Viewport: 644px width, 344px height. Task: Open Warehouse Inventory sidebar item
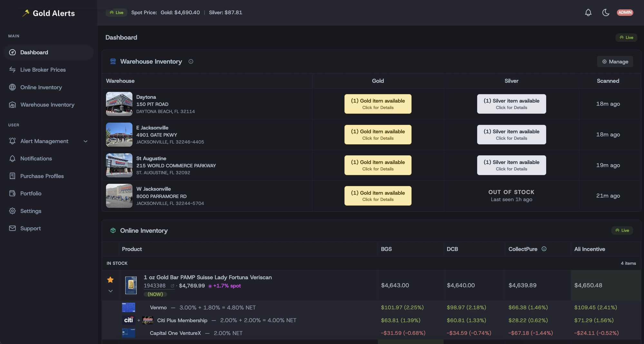tap(49, 105)
